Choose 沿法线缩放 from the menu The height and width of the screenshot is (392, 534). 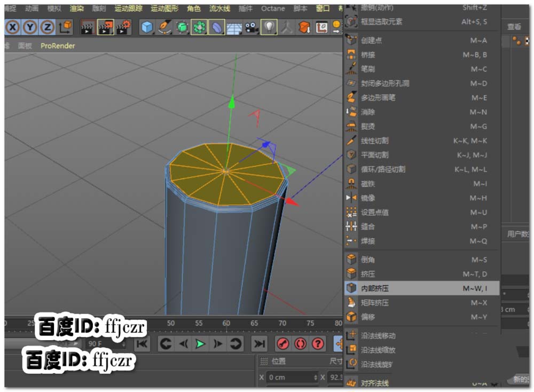tap(421, 350)
